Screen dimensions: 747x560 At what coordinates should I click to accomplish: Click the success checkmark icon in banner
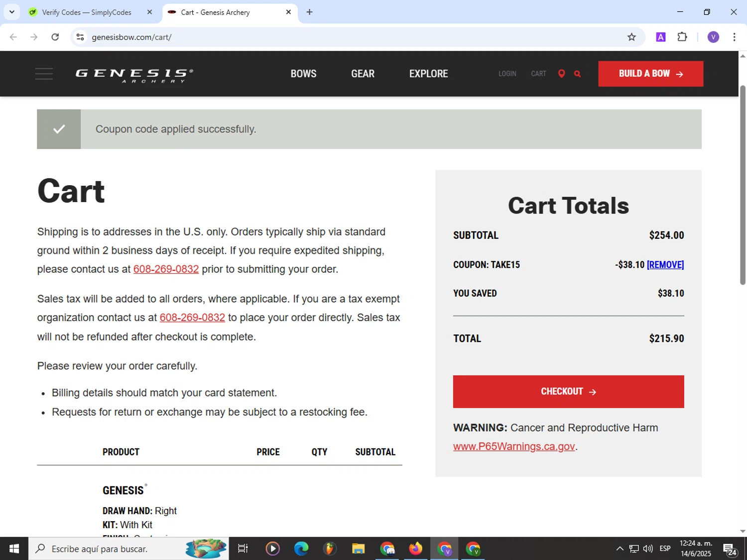click(x=59, y=129)
